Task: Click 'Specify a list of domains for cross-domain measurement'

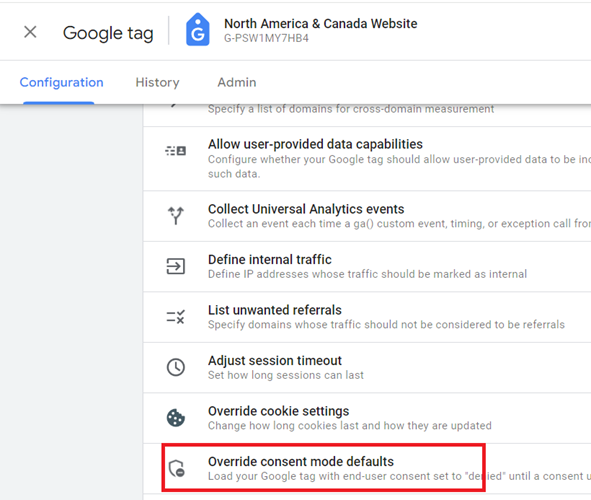Action: point(351,109)
